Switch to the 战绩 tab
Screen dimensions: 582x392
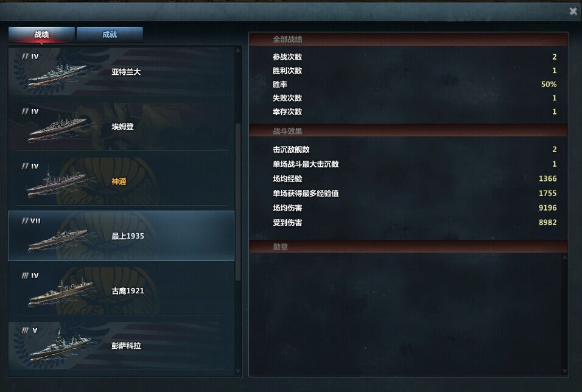coord(41,35)
